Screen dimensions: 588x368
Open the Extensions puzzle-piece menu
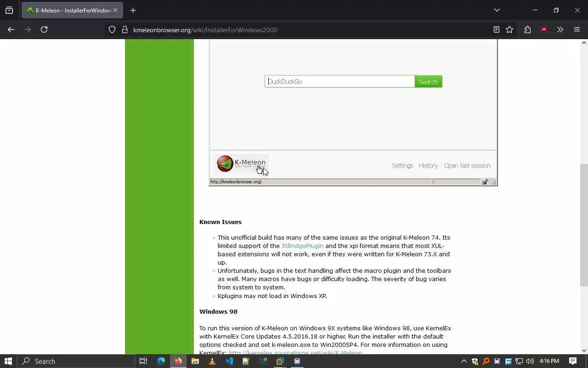(527, 30)
